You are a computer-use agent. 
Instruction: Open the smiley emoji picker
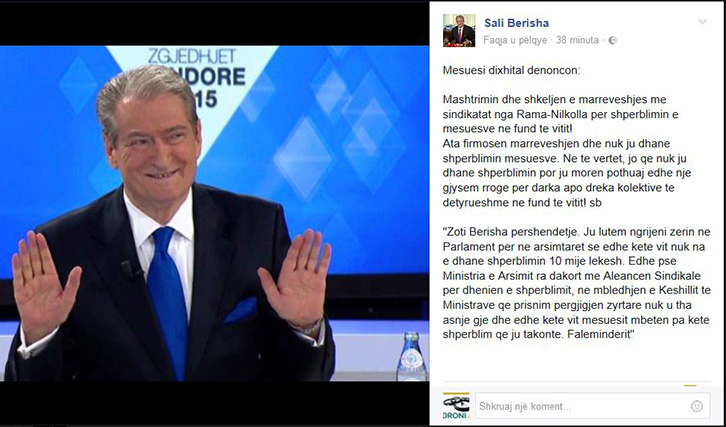tap(696, 406)
